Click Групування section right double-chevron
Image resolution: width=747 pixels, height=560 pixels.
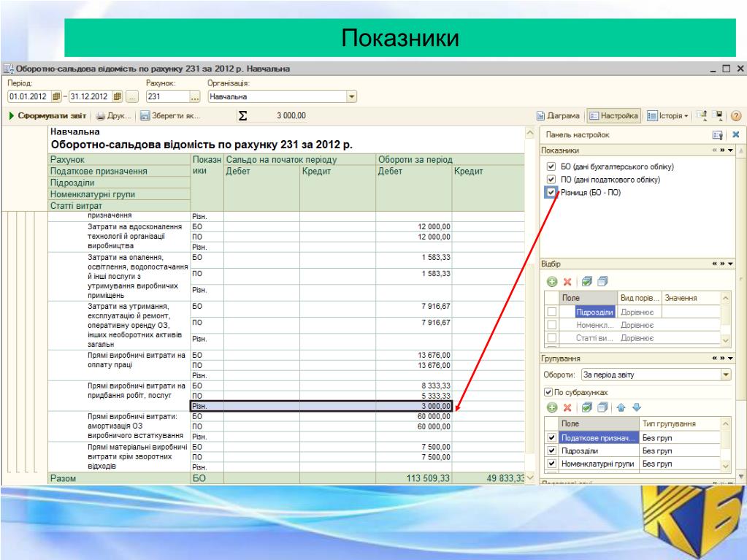[723, 358]
